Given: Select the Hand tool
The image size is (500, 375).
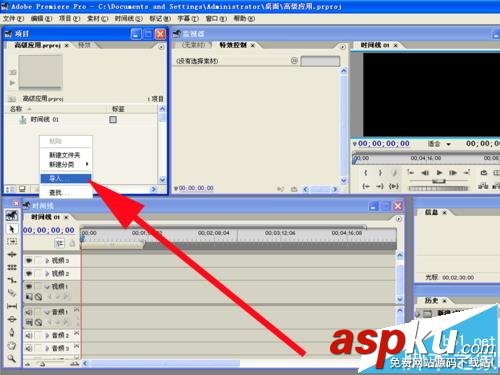Looking at the screenshot, I should pos(12,345).
